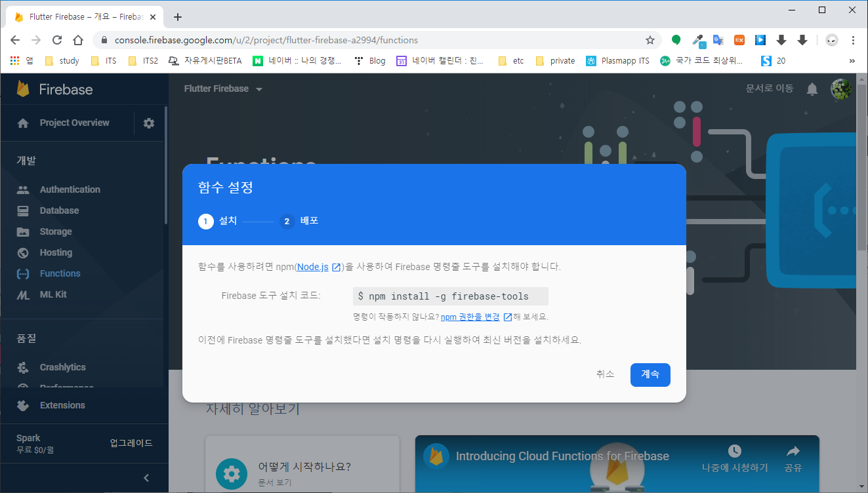Click the Project Overview home icon
This screenshot has width=868, height=493.
[x=23, y=123]
